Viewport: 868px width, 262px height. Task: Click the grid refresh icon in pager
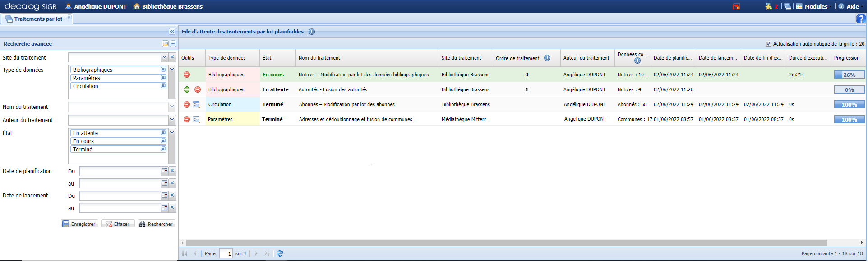coord(280,253)
